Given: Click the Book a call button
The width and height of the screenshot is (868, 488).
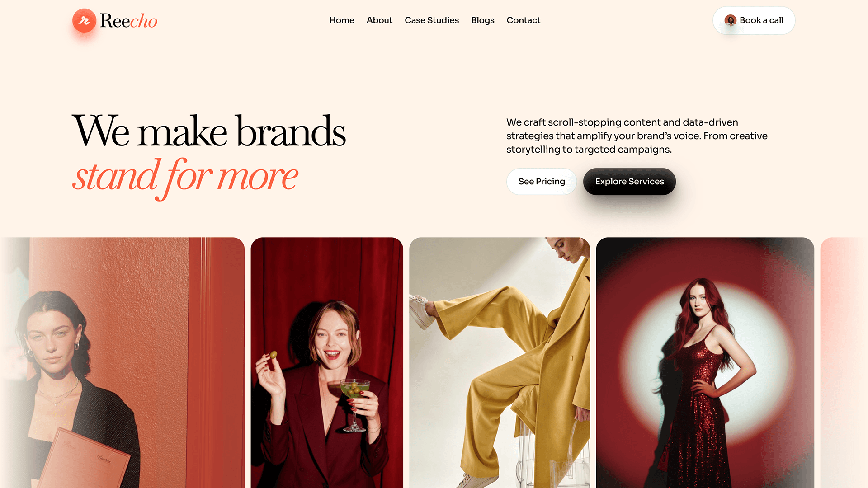Looking at the screenshot, I should coord(754,20).
